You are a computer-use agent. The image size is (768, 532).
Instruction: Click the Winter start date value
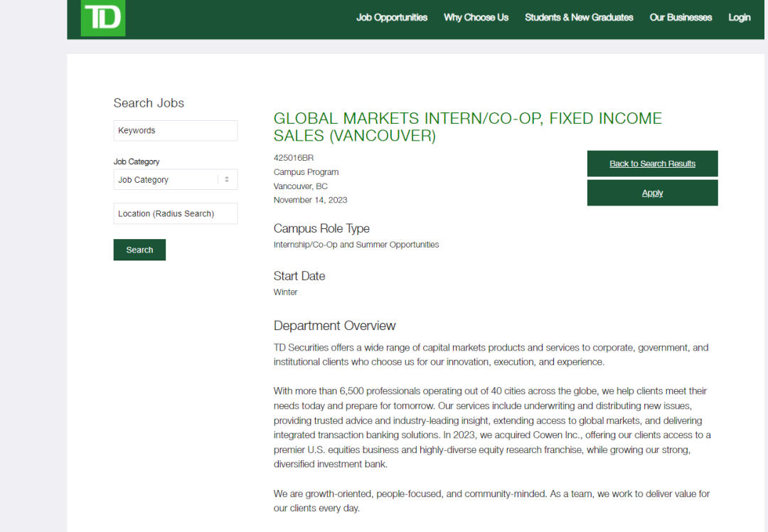coord(286,292)
